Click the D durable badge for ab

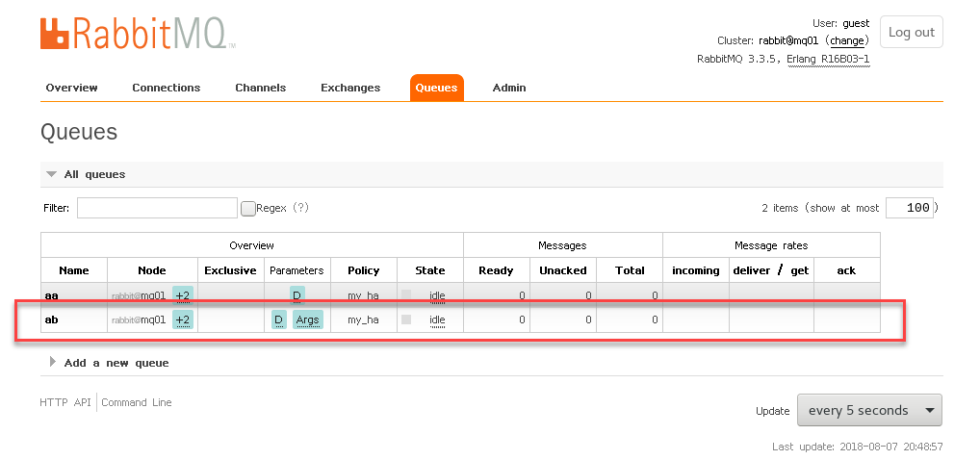[279, 320]
